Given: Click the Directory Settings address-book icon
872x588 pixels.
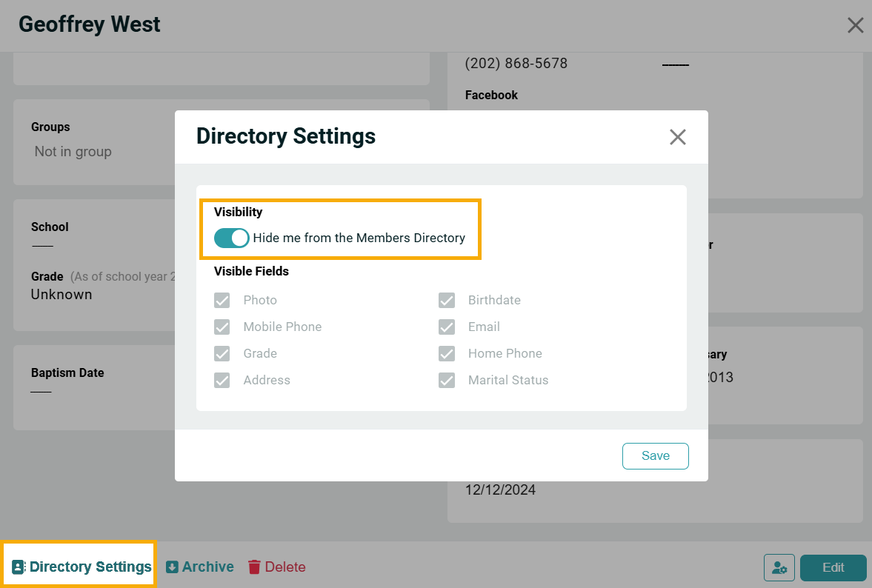Looking at the screenshot, I should click(x=19, y=567).
